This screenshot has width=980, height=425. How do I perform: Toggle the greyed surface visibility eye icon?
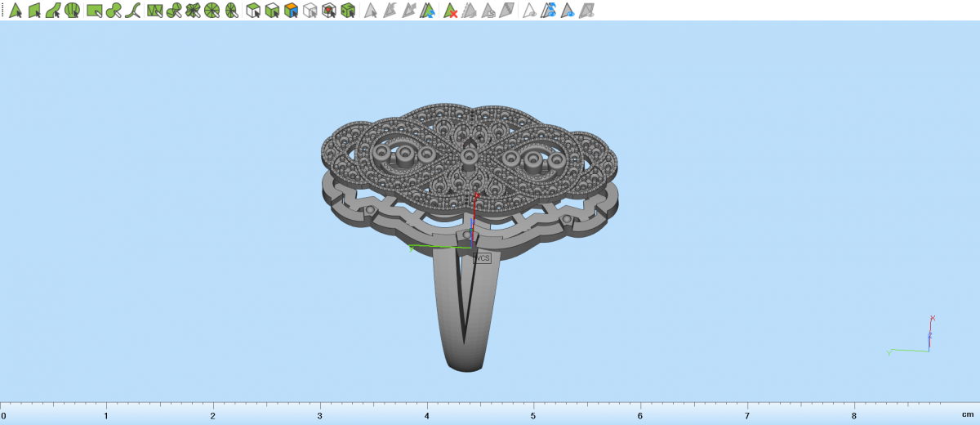point(586,11)
